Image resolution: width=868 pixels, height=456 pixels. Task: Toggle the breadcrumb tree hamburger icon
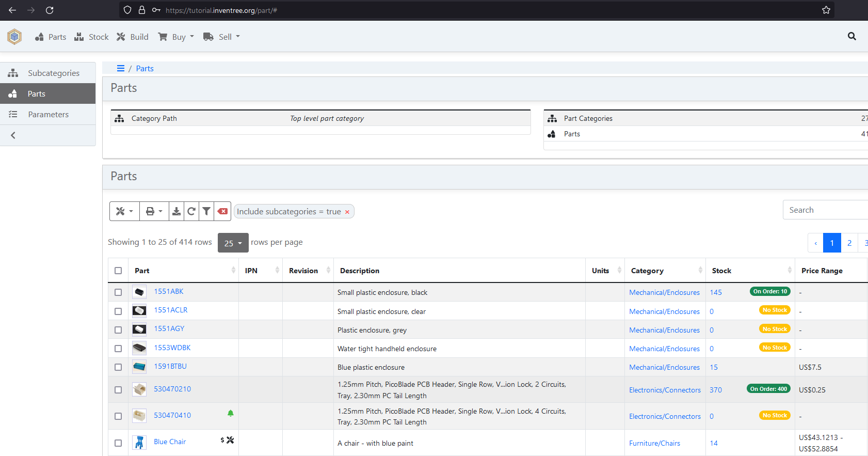coord(121,68)
